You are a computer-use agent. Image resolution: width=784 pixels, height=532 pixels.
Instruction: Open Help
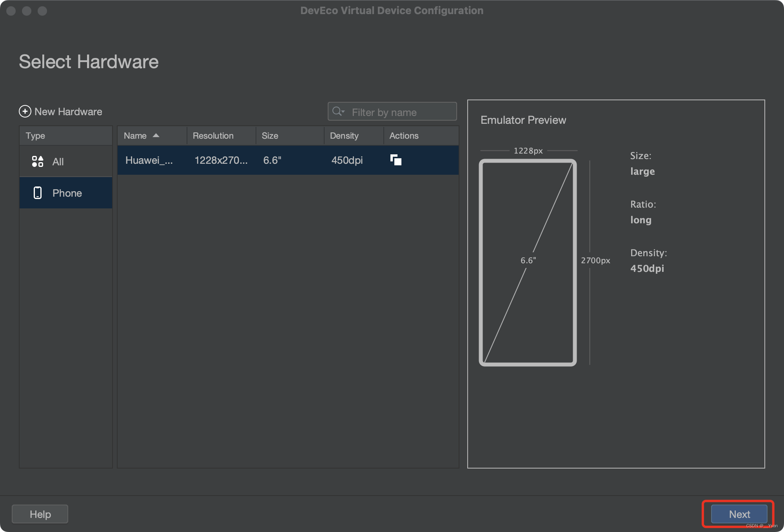point(40,514)
